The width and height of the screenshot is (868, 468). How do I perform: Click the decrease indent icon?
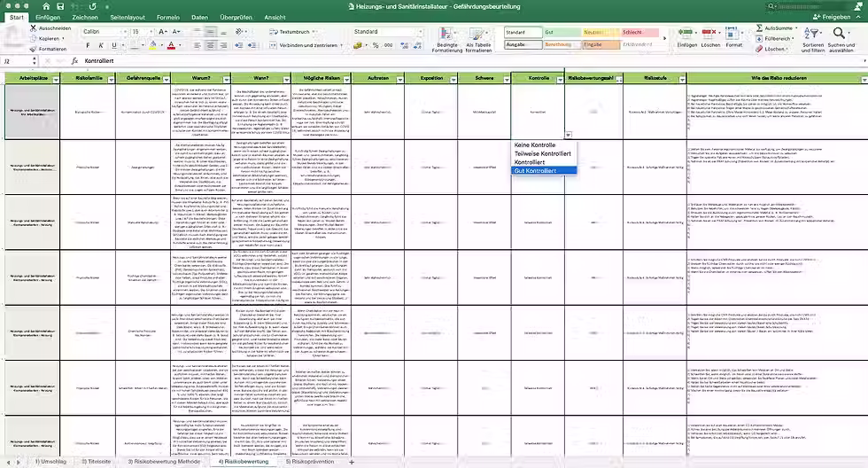[x=238, y=45]
